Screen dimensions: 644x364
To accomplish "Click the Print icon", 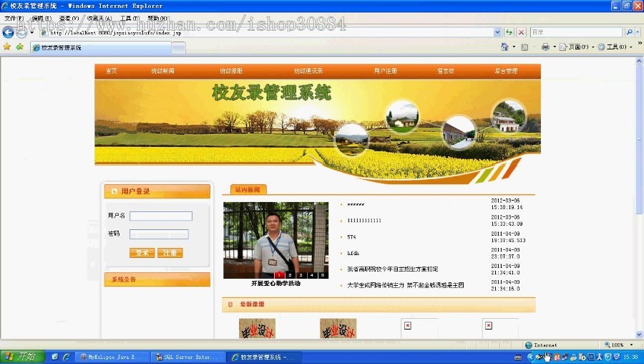I will click(545, 47).
